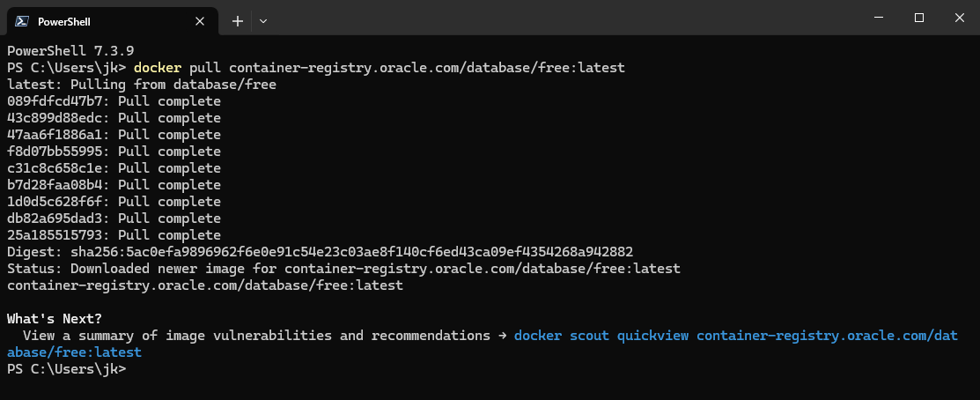Click the 25a185515793 Pull complete line
This screenshot has width=980, height=400.
click(114, 235)
